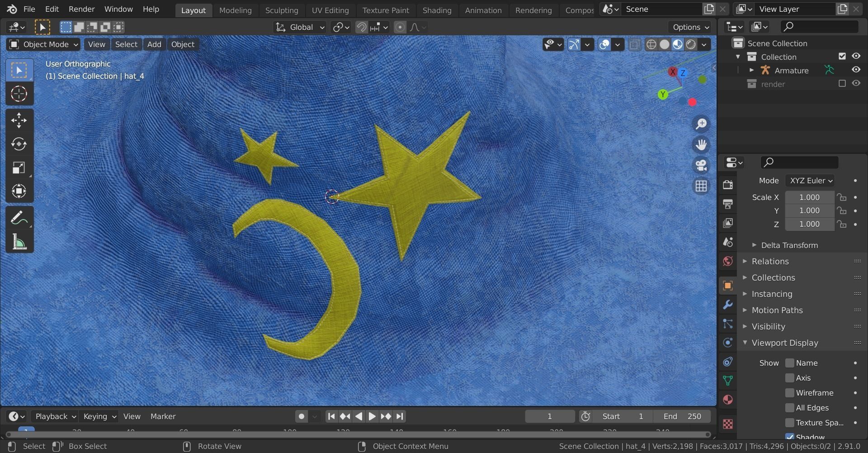The width and height of the screenshot is (868, 453).
Task: Open the Playback popover in timeline
Action: 56,416
